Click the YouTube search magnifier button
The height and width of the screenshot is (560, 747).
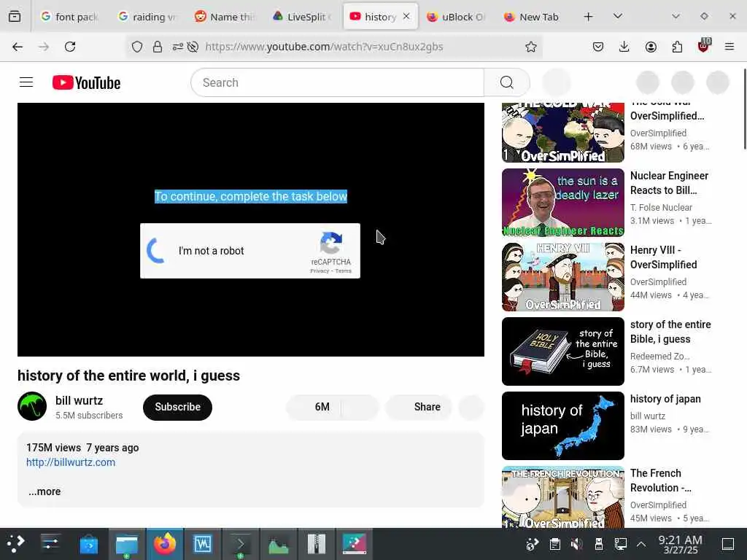click(x=507, y=82)
